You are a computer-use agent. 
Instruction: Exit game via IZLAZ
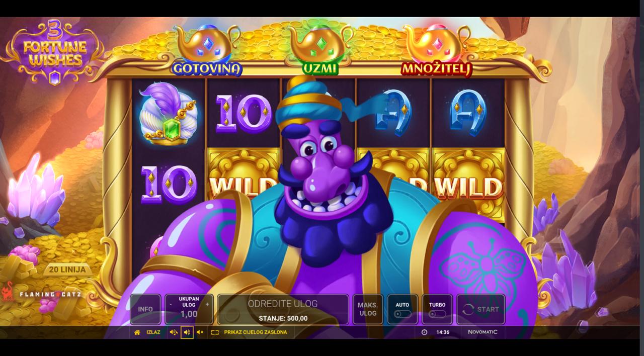(x=153, y=332)
